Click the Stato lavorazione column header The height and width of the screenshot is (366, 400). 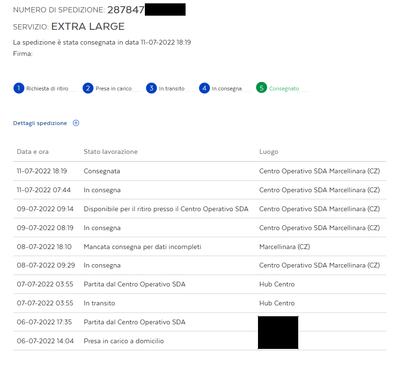(x=111, y=152)
